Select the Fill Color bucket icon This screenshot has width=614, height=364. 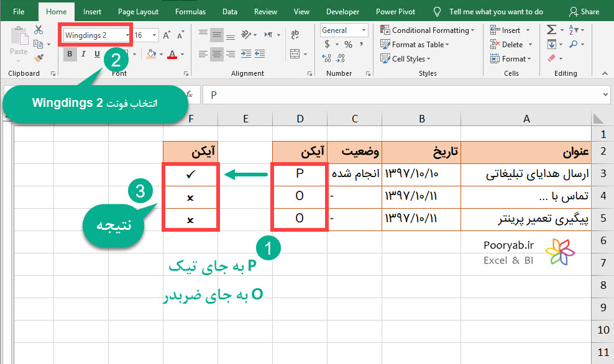[152, 55]
